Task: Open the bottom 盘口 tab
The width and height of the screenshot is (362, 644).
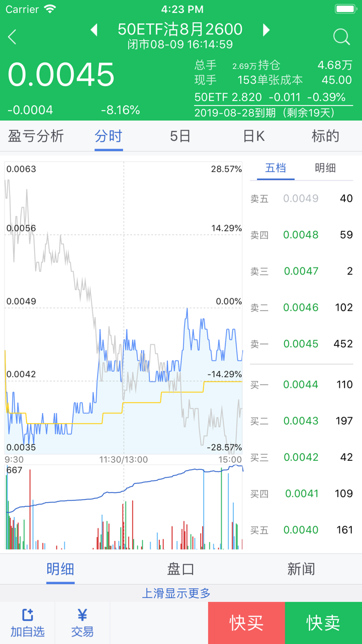Action: (x=180, y=569)
